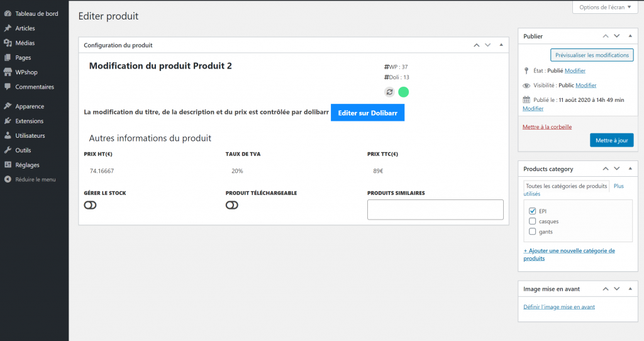644x341 pixels.
Task: Select Toutes les catégories de produits tab
Action: coord(567,186)
